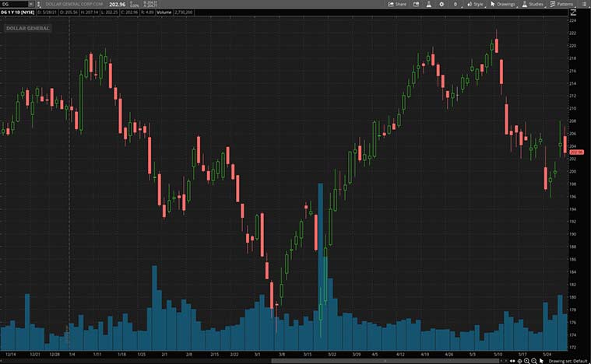Open the Drawing set: Default selector

pos(568,361)
